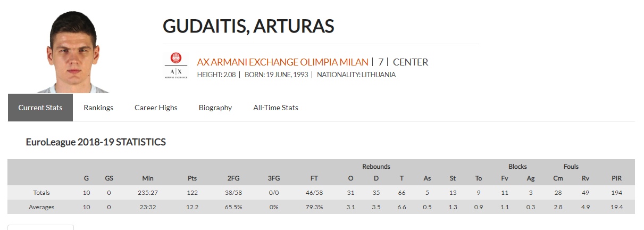
Task: Click the Blocks group header
Action: [517, 167]
